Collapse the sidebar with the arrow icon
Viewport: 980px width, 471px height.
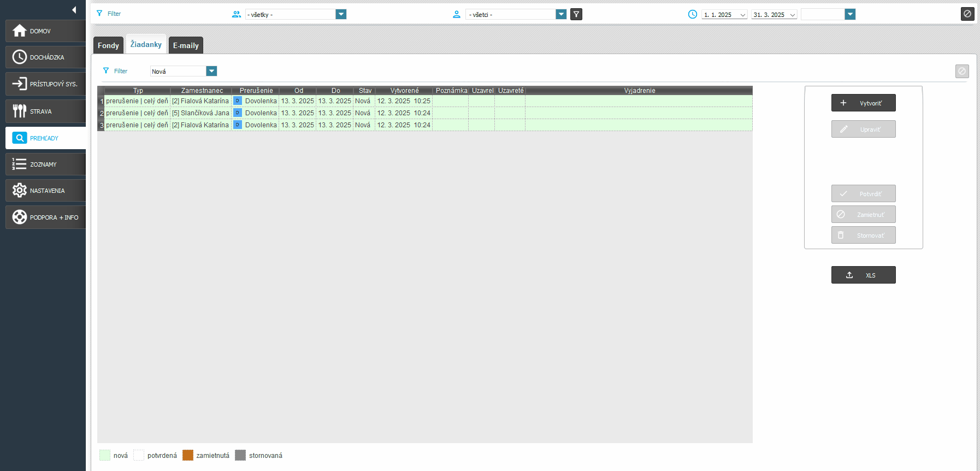click(x=74, y=10)
